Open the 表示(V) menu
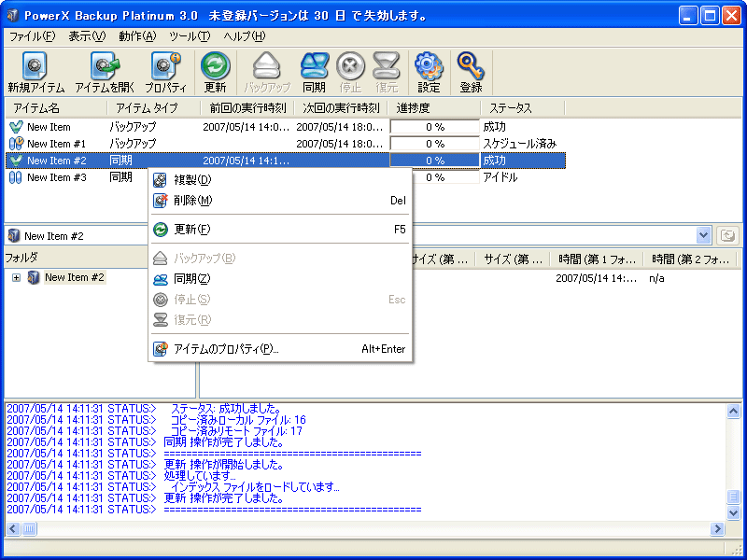Screen dimensions: 747x560 pos(87,36)
